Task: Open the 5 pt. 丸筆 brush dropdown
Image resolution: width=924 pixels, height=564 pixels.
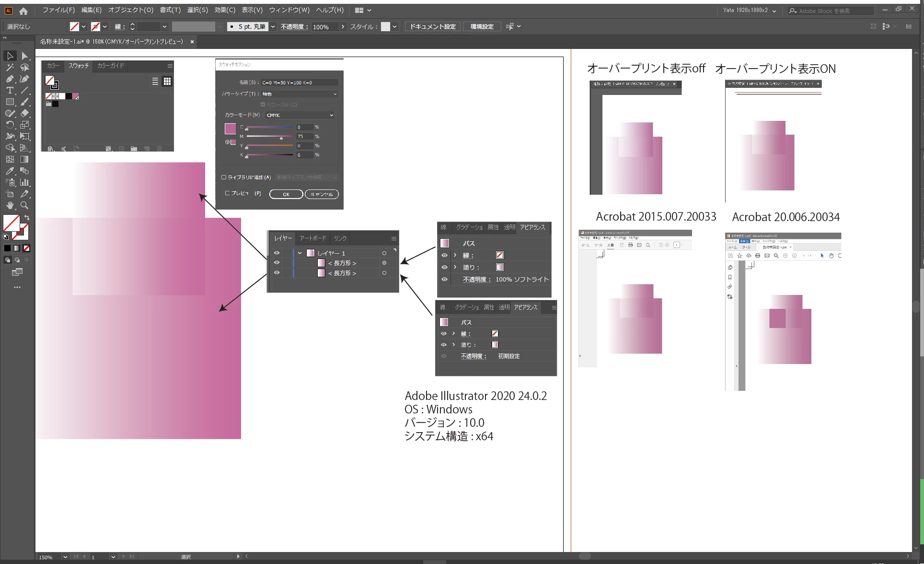Action: point(273,27)
